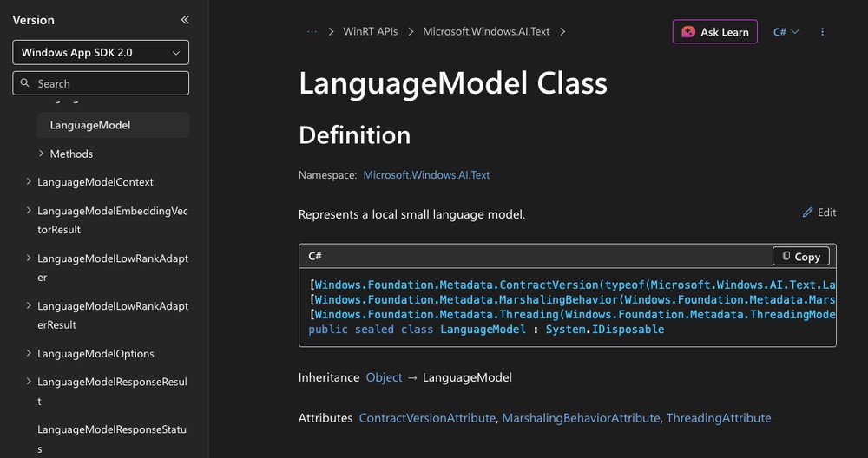Click the Search input field
Image resolution: width=868 pixels, height=458 pixels.
(x=101, y=83)
